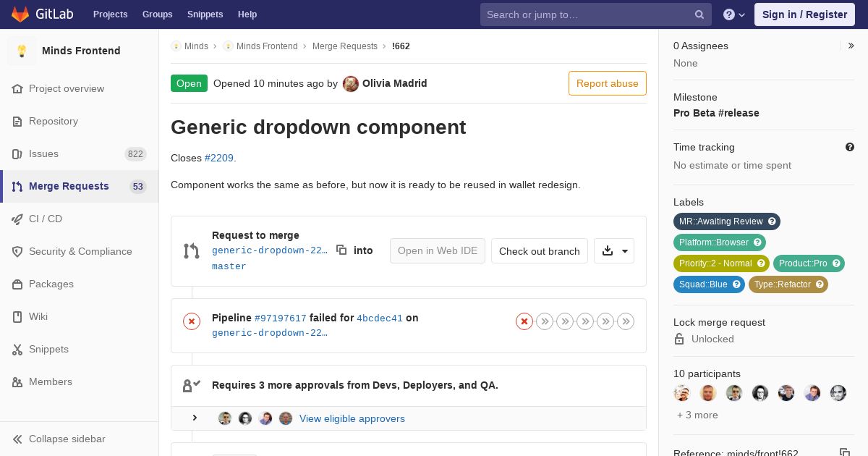The image size is (868, 456).
Task: Copy the source branch name
Action: pyautogui.click(x=341, y=250)
